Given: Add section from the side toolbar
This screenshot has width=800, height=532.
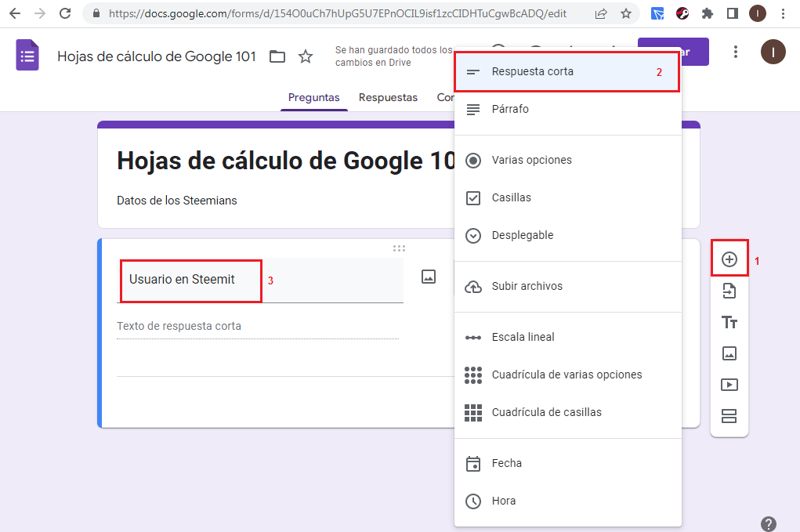Looking at the screenshot, I should (x=729, y=416).
